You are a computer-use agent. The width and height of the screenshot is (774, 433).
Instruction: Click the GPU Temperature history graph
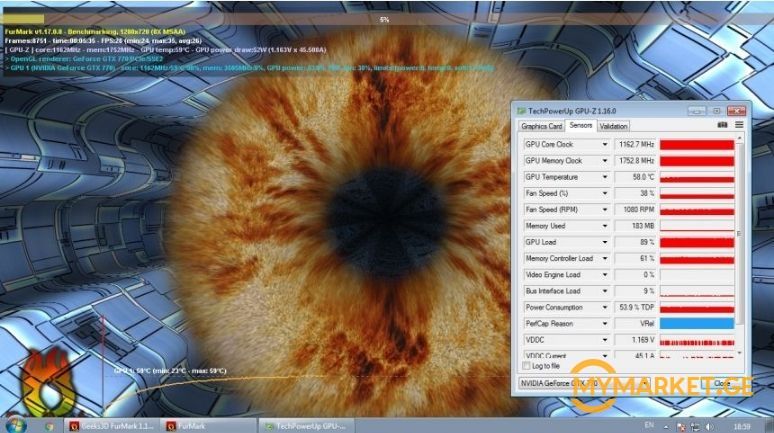click(x=697, y=177)
